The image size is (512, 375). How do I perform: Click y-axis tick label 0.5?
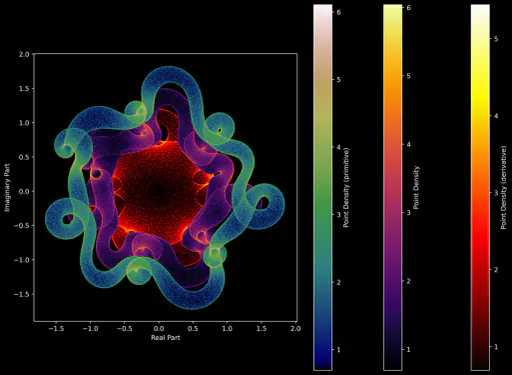click(x=24, y=157)
